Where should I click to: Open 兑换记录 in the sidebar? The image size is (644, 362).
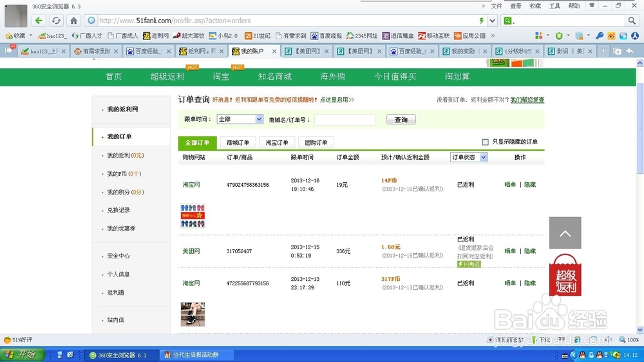click(x=118, y=210)
